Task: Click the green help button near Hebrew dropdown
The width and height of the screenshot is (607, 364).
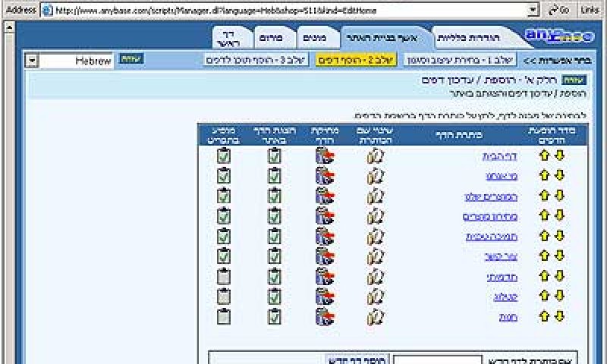Action: pos(131,59)
